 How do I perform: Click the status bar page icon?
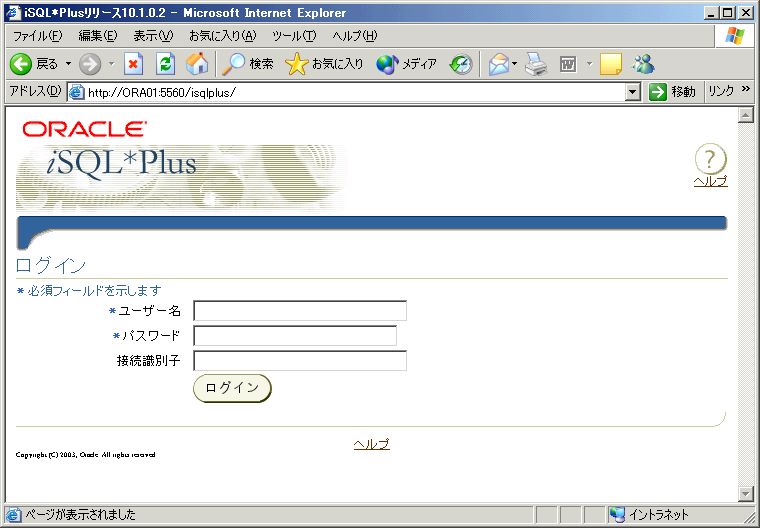coord(14,514)
